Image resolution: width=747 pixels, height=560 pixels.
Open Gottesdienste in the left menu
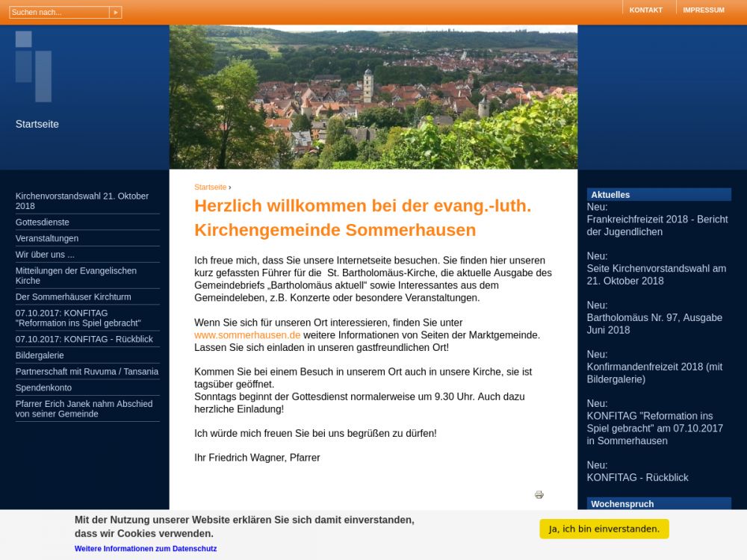[43, 223]
